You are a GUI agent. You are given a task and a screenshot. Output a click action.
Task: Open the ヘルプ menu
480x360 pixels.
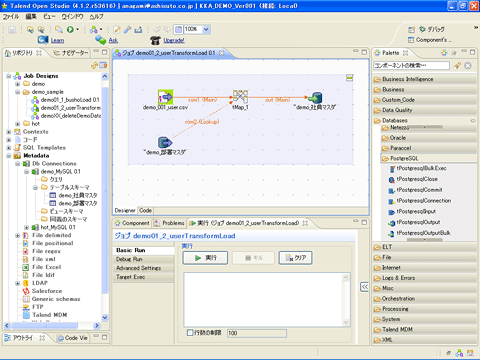click(96, 17)
